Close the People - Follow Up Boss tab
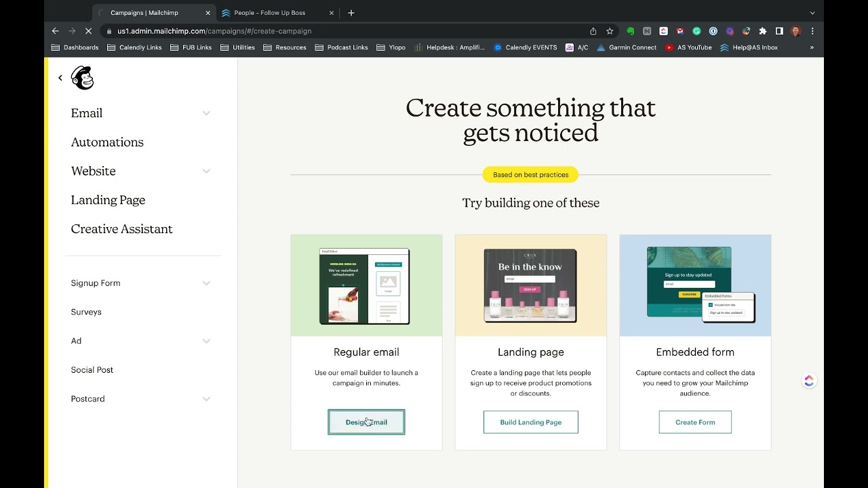 click(x=332, y=13)
